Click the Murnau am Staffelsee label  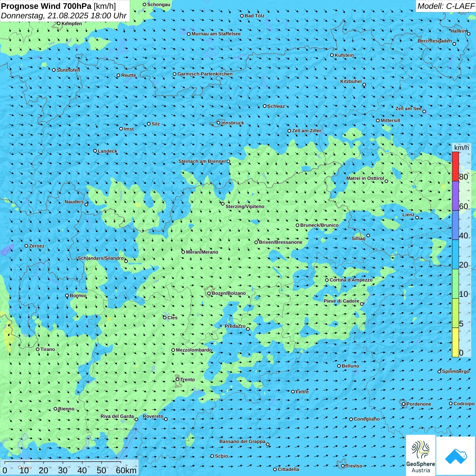216,34
